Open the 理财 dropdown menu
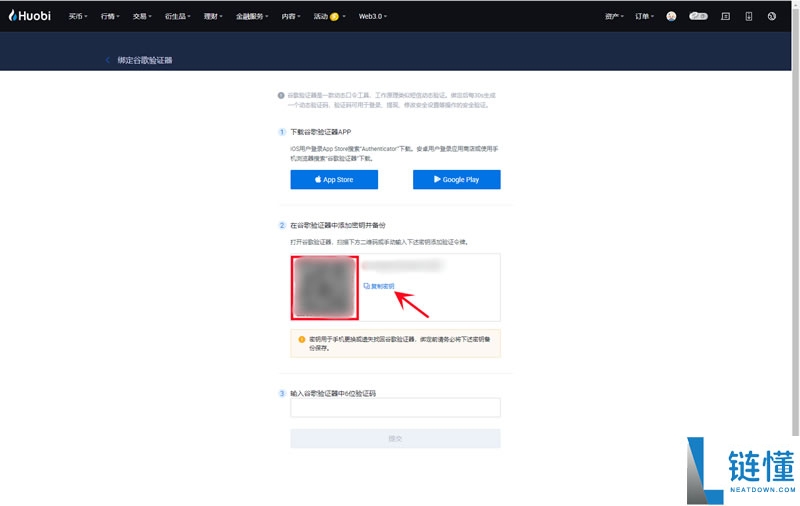 pyautogui.click(x=213, y=16)
